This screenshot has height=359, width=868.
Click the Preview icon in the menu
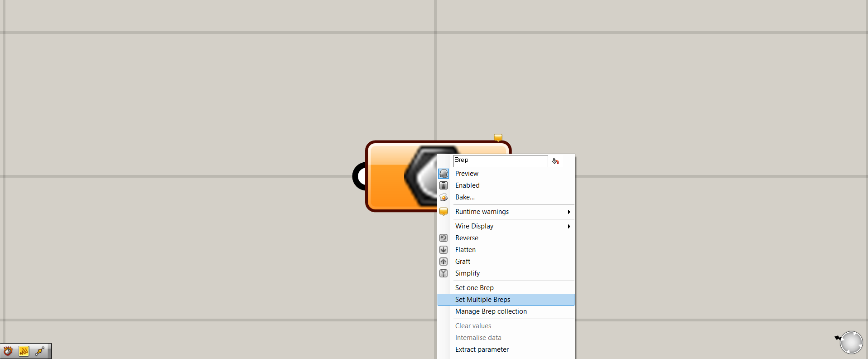tap(444, 174)
